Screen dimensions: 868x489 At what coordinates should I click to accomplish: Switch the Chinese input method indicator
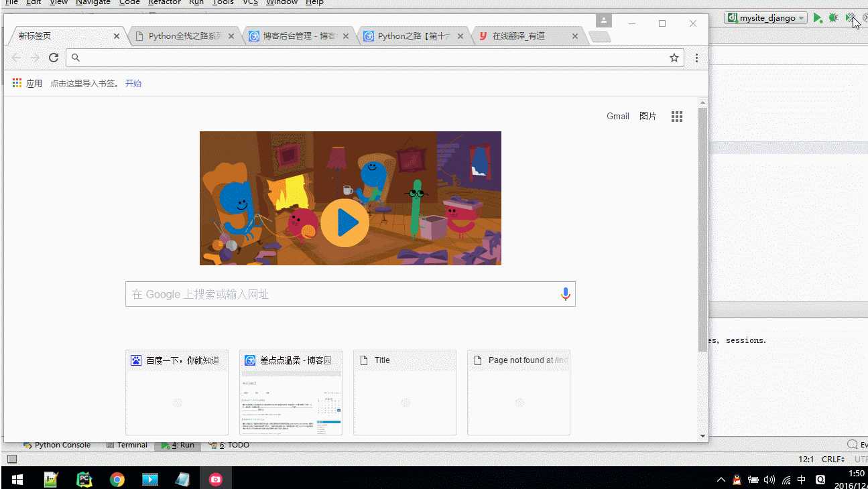coord(802,480)
